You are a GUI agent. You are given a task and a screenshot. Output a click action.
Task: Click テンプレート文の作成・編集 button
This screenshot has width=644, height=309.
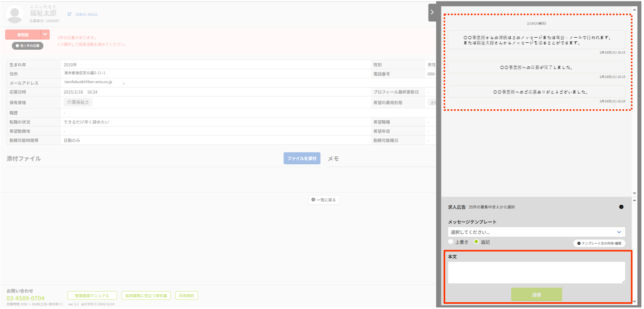pyautogui.click(x=599, y=243)
